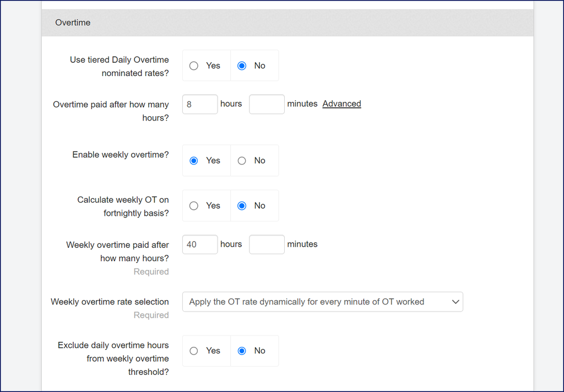Disable weekly overtime by choosing No
Image resolution: width=564 pixels, height=392 pixels.
point(242,161)
